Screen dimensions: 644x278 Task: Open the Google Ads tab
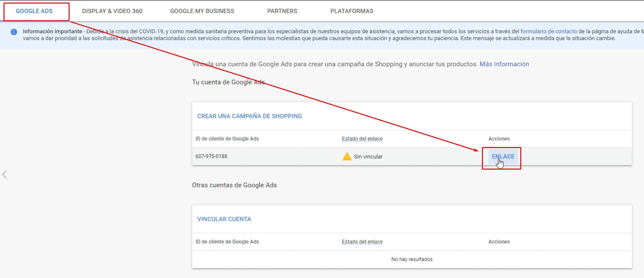(x=34, y=11)
